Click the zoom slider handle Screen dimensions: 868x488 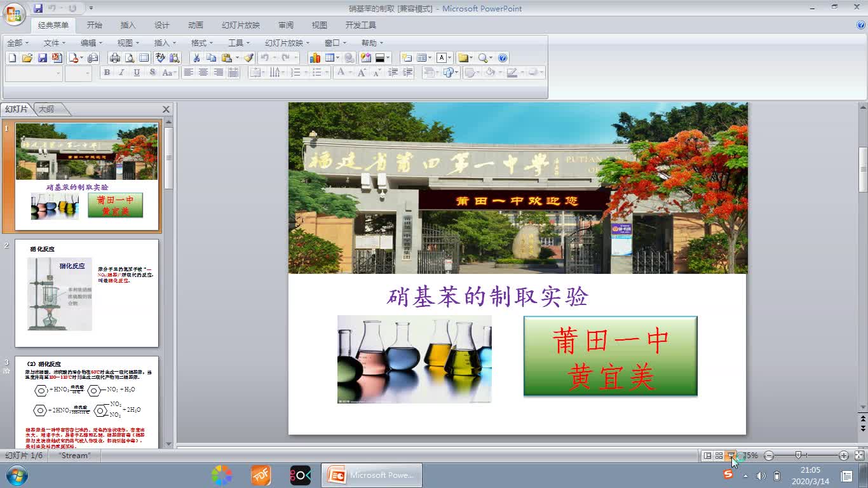798,455
